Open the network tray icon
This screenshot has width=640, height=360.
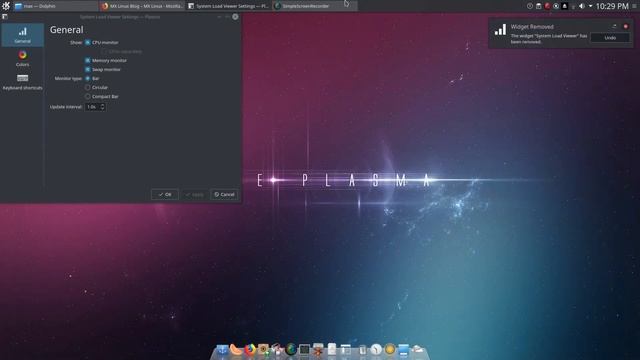click(x=573, y=7)
